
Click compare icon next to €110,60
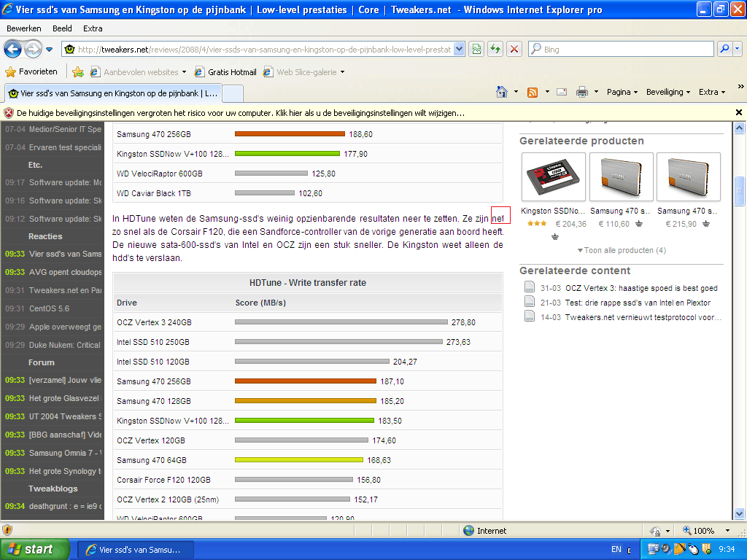pos(639,224)
